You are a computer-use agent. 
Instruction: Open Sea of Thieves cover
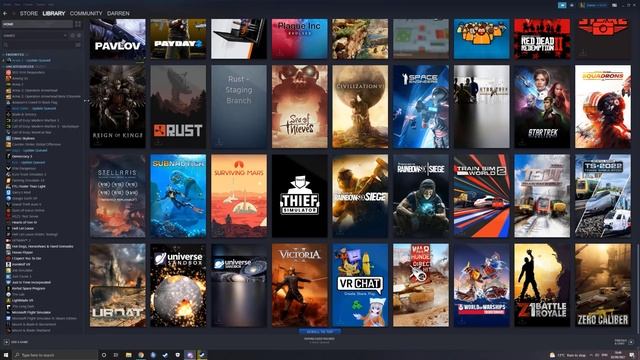pyautogui.click(x=300, y=107)
